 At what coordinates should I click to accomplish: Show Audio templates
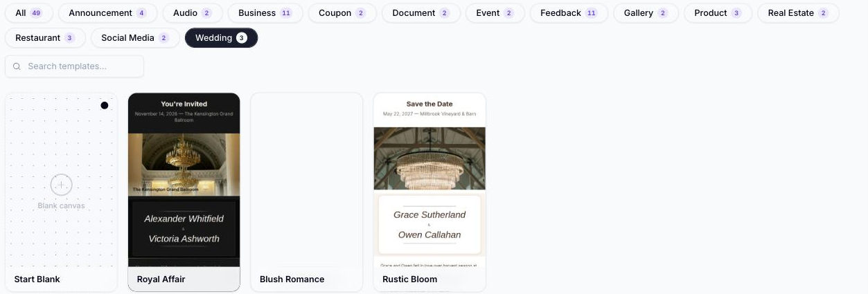pos(193,13)
